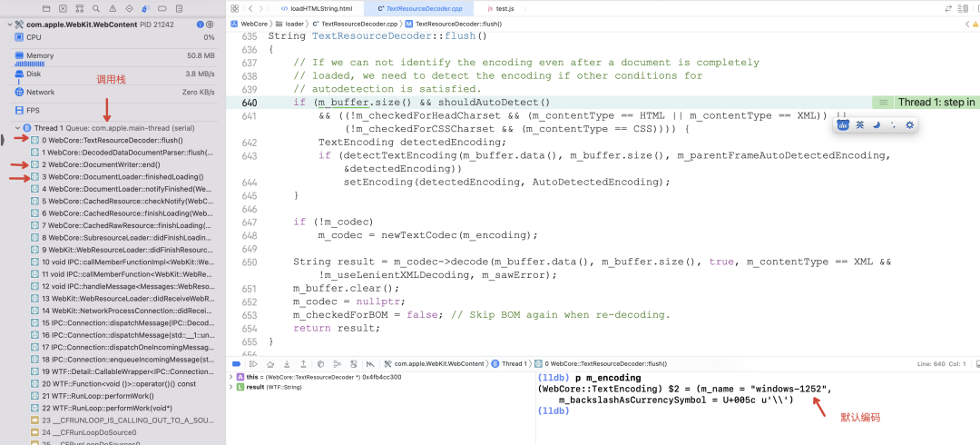Click the process info blue circle icon

coord(200,25)
